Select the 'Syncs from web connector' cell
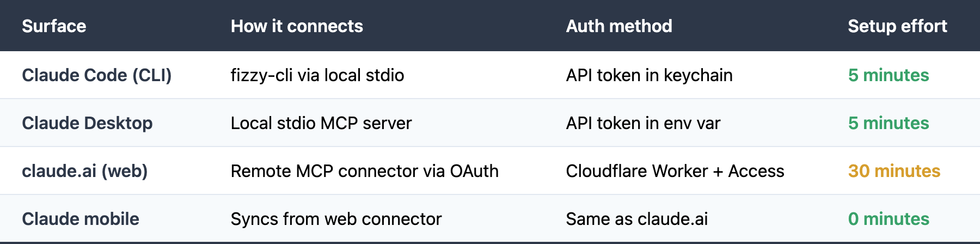Screen dimensions: 980x244 pos(336,219)
